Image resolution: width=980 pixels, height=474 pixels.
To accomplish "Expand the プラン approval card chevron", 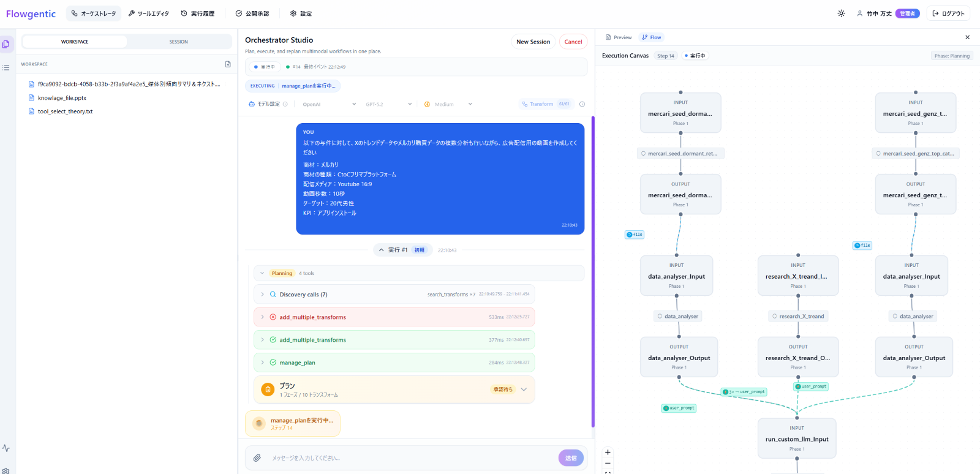I will tap(524, 389).
